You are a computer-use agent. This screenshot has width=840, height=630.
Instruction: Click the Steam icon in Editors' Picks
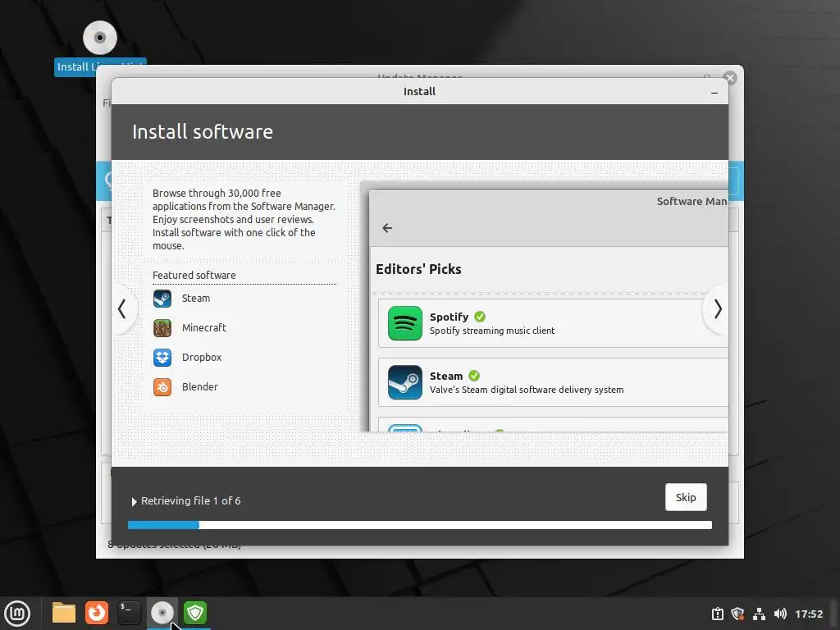(x=405, y=382)
